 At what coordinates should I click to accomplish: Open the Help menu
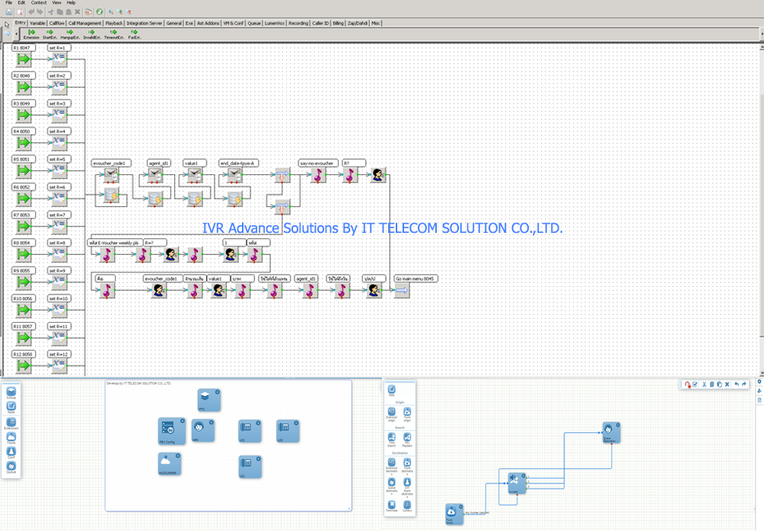71,2
